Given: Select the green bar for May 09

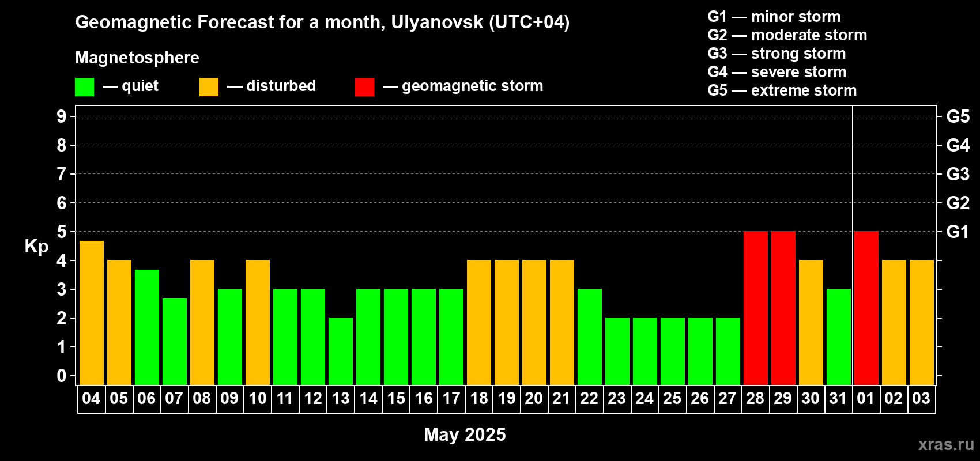Looking at the screenshot, I should [x=230, y=337].
